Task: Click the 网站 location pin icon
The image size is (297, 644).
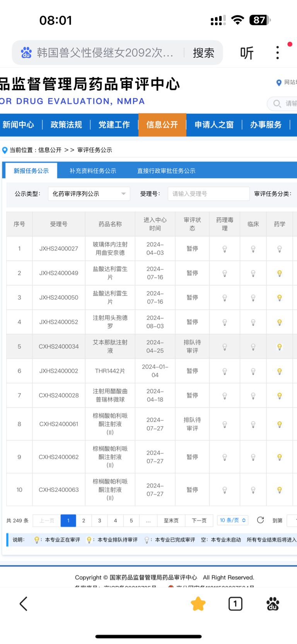Action: pyautogui.click(x=279, y=82)
